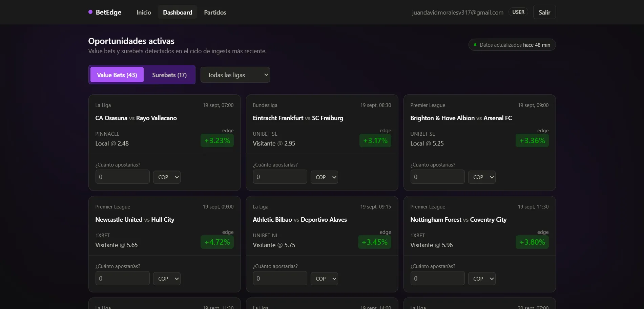The width and height of the screenshot is (644, 309).
Task: Click the +3.36% edge badge
Action: [x=532, y=140]
